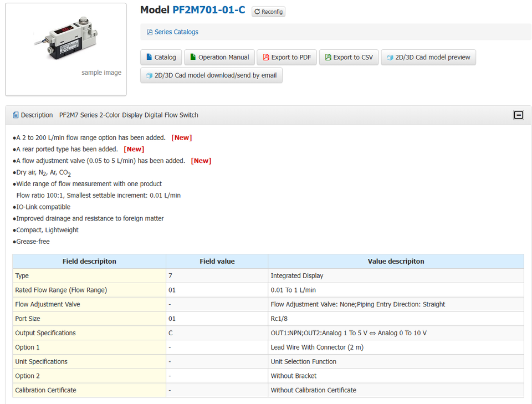The width and height of the screenshot is (532, 404).
Task: Click the Series Catalogs PDF icon
Action: 150,32
